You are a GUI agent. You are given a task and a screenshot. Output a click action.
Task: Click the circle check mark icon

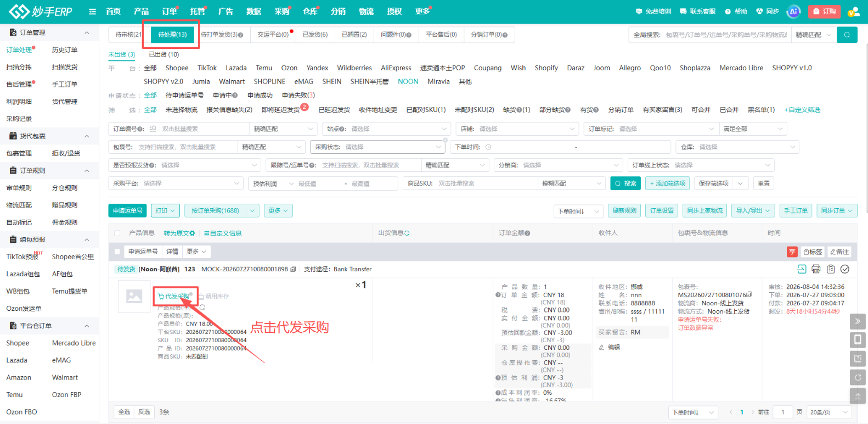coord(845,269)
